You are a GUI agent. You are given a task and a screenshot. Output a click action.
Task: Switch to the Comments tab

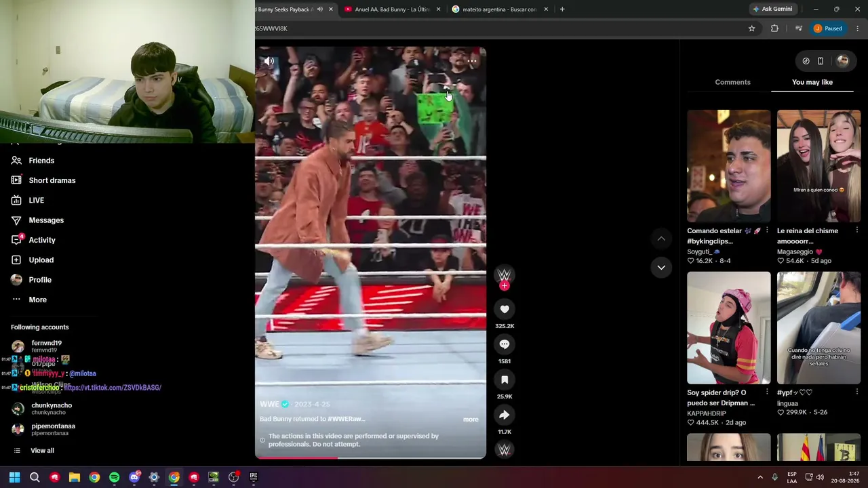pos(732,82)
